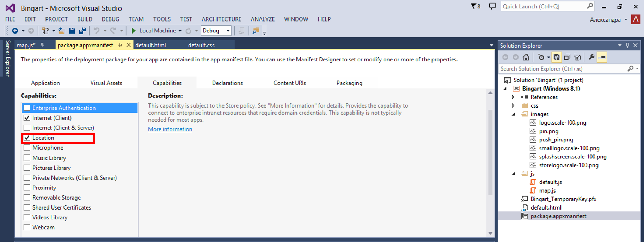Click the Save All icon

tap(82, 31)
